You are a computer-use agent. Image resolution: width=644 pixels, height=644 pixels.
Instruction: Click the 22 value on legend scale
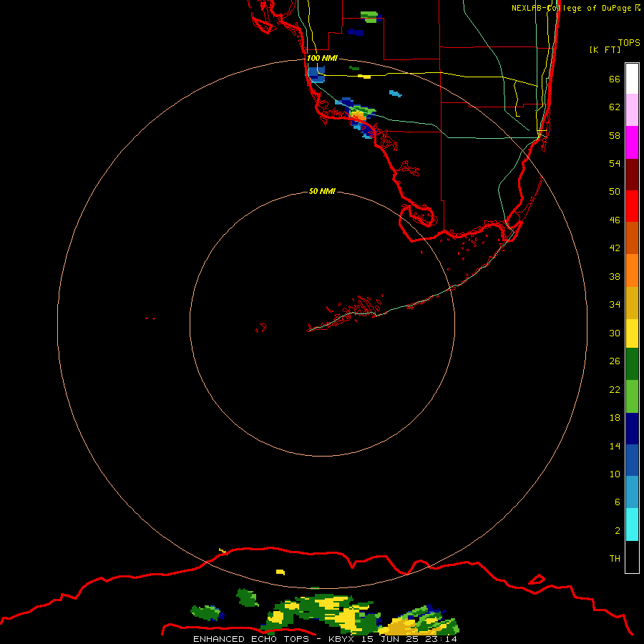click(615, 389)
